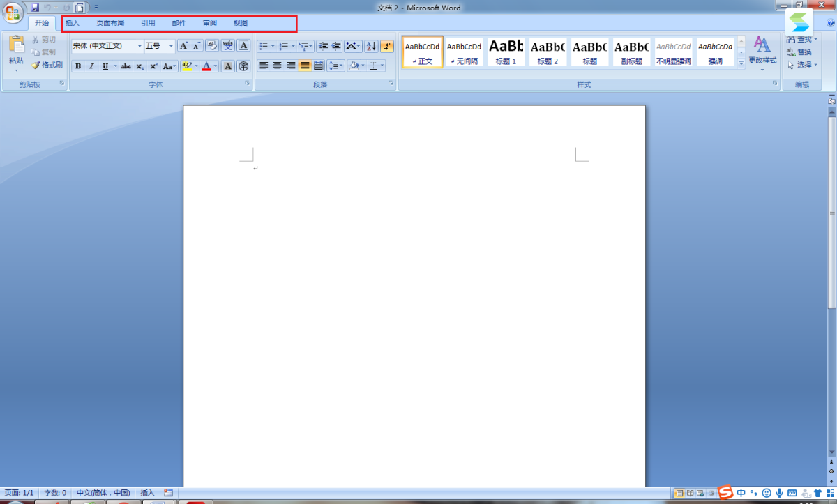Click the Sort A-Z icon
This screenshot has height=504, width=837.
tap(371, 46)
